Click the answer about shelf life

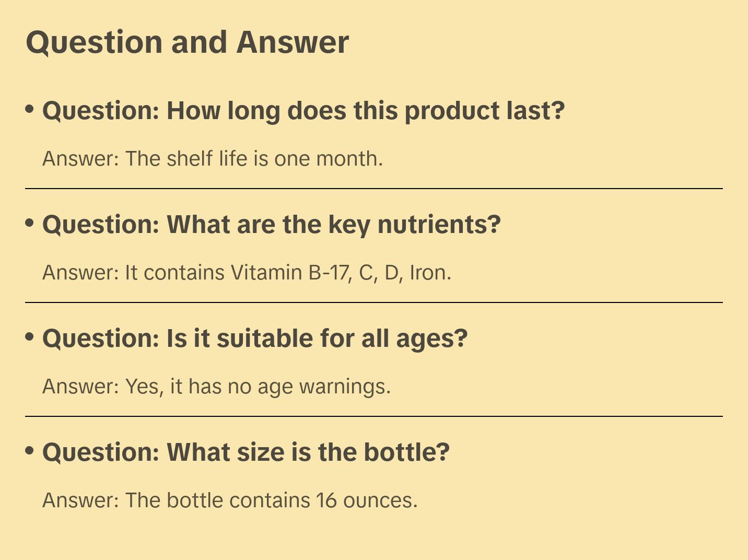click(213, 159)
